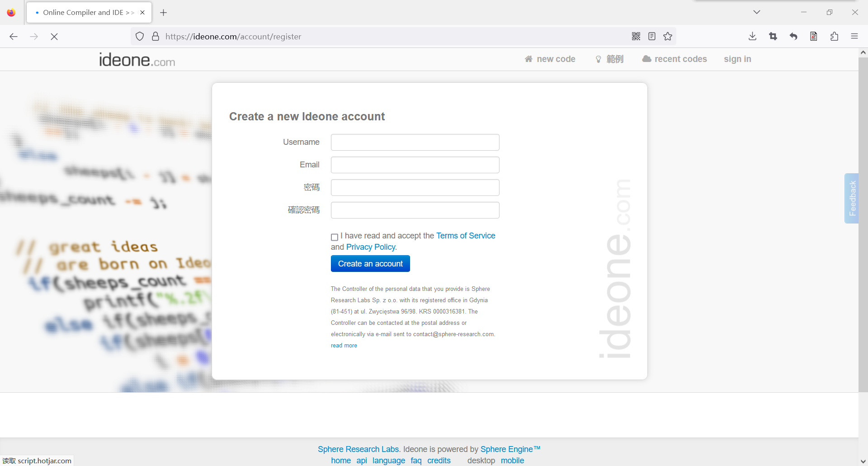This screenshot has height=466, width=868.
Task: Check the accept Terms of Service checkbox
Action: pos(335,237)
